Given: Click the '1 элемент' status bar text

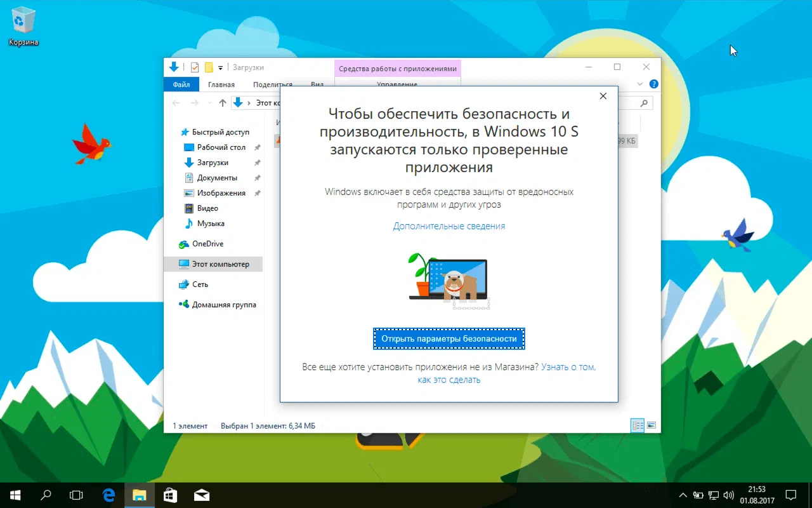Looking at the screenshot, I should [190, 425].
